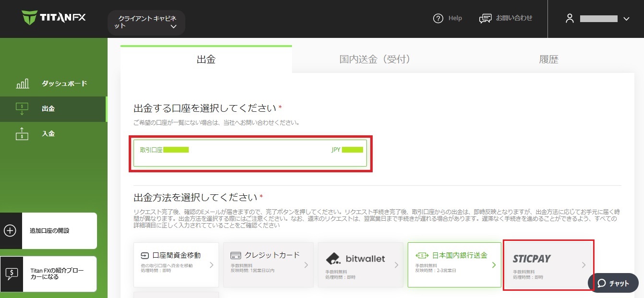Click the referral broker dollar chat icon
The image size is (644, 298).
tap(11, 274)
